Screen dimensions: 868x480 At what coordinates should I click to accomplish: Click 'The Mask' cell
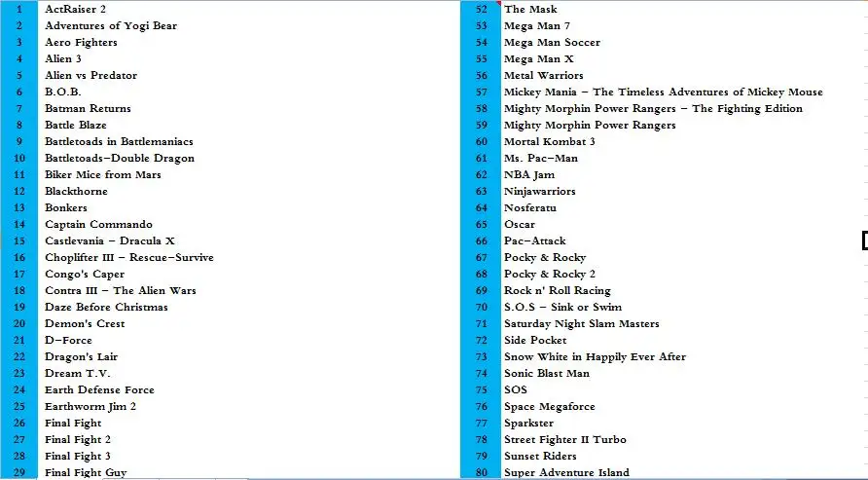530,9
